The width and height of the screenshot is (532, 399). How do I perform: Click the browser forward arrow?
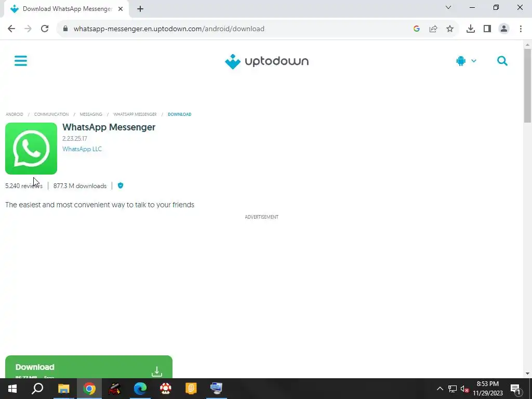pos(28,29)
